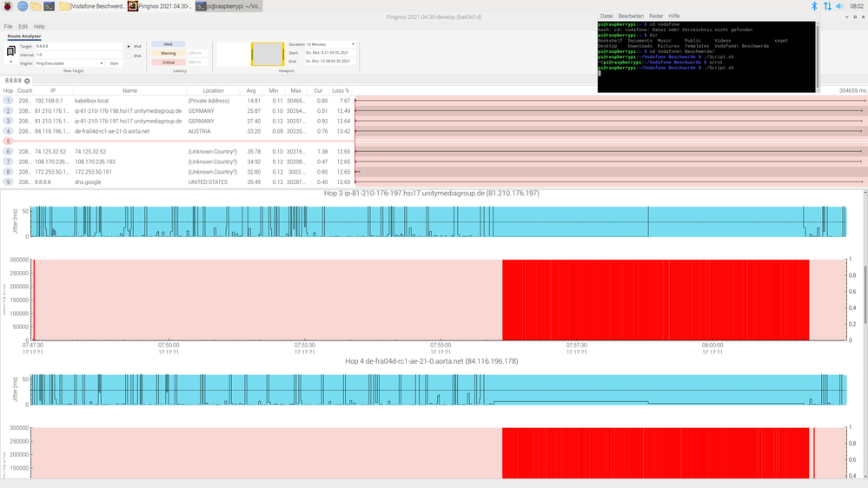The width and height of the screenshot is (868, 488).
Task: Close the 8.8.8.8 target tab
Action: point(27,81)
